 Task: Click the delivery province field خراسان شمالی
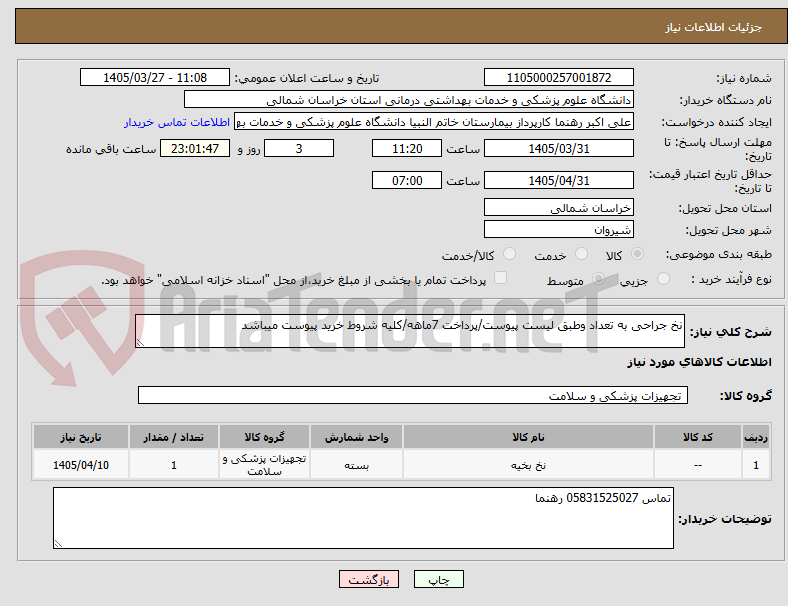[559, 208]
